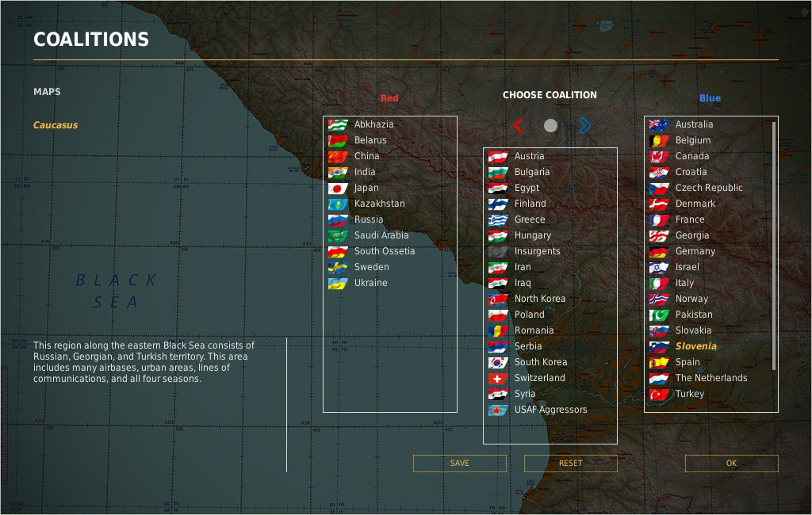Click the Australia flag icon
812x515 pixels.
[x=659, y=124]
